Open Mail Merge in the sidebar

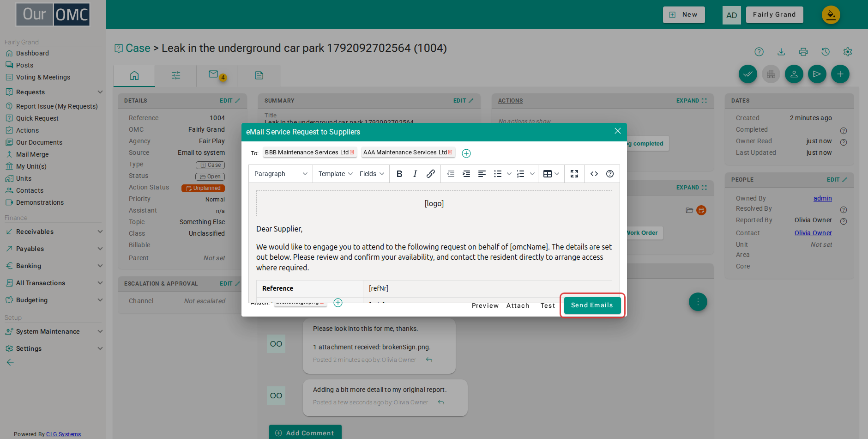[x=32, y=154]
